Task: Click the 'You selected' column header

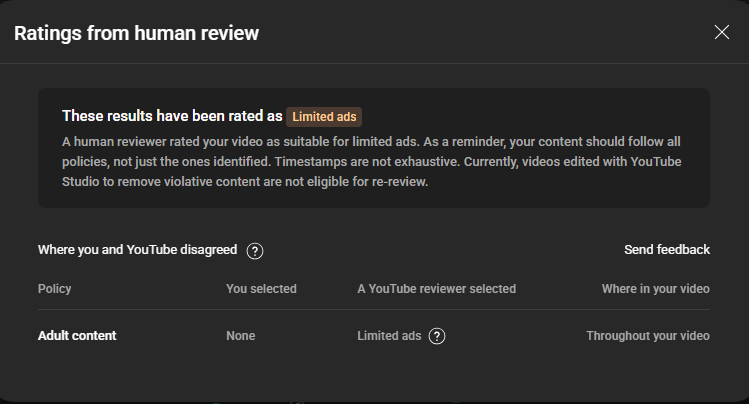Action: pyautogui.click(x=261, y=289)
